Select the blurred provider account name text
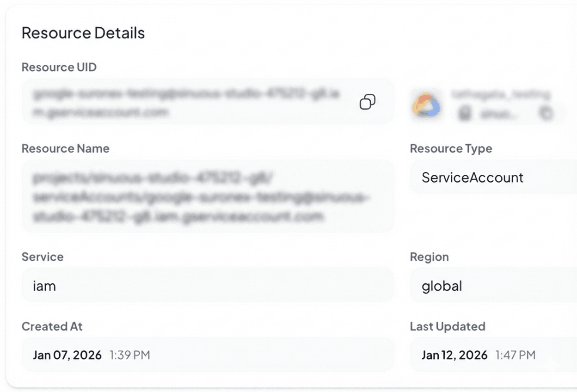Image resolution: width=577 pixels, height=392 pixels. tap(501, 95)
